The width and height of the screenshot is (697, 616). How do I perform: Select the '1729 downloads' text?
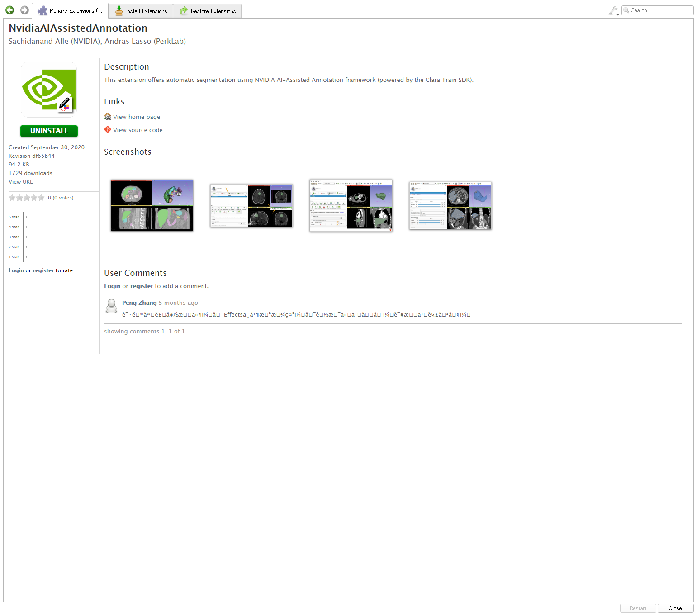pyautogui.click(x=30, y=173)
